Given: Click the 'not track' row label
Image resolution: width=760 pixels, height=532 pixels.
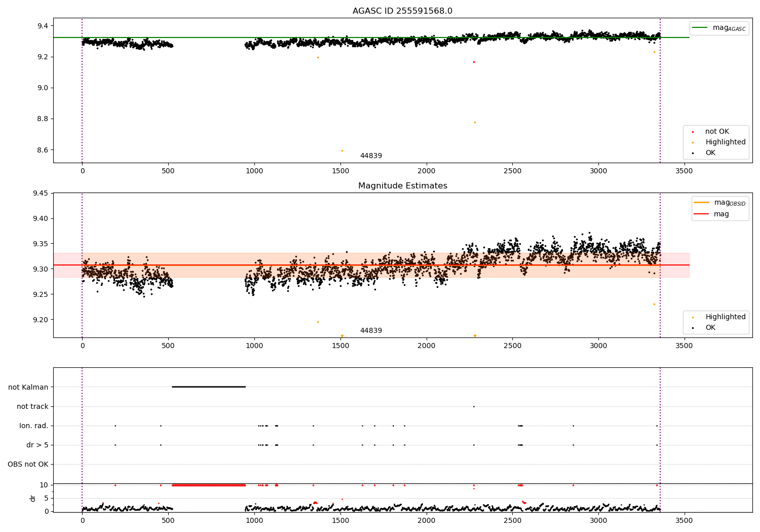Looking at the screenshot, I should pyautogui.click(x=32, y=406).
